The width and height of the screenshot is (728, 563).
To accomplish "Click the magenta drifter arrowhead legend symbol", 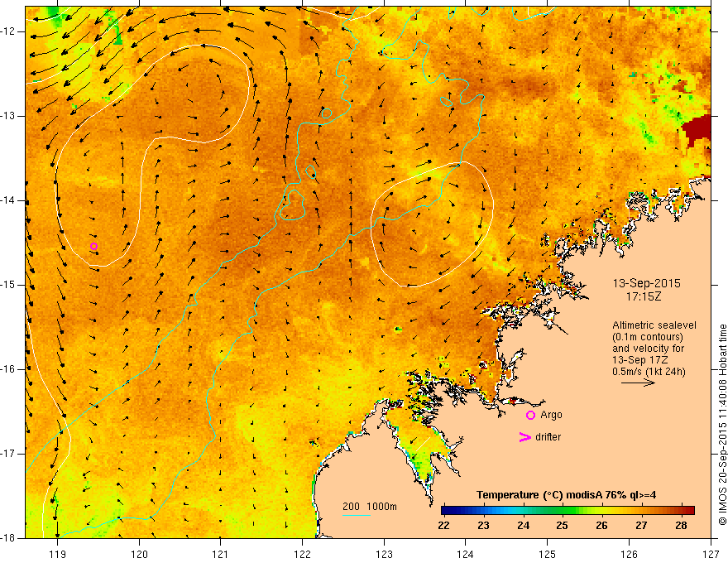I will [524, 437].
